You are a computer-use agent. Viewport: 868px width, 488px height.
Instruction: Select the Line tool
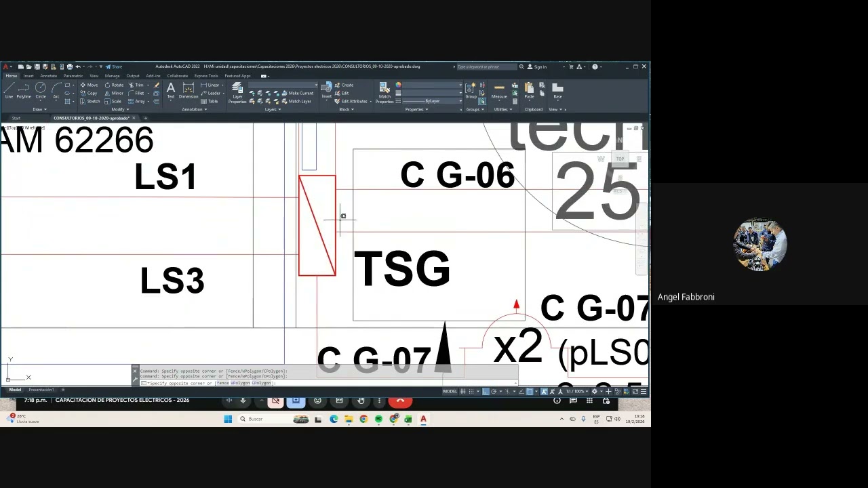tap(9, 90)
